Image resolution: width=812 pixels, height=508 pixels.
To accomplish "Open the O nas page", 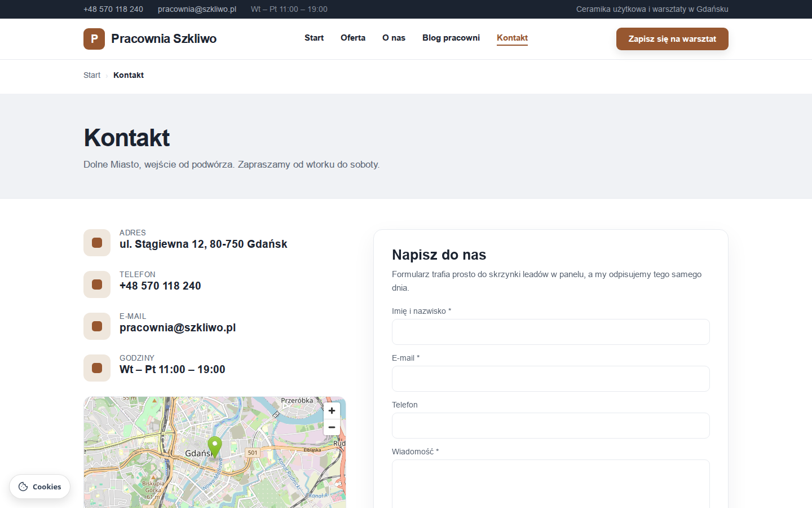I will pyautogui.click(x=394, y=38).
